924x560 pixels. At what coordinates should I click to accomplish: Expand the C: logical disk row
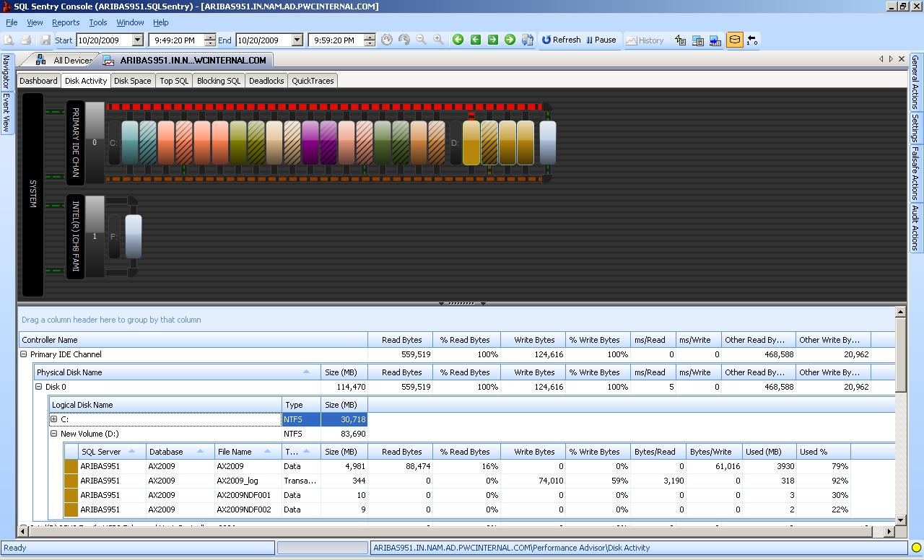tap(53, 419)
